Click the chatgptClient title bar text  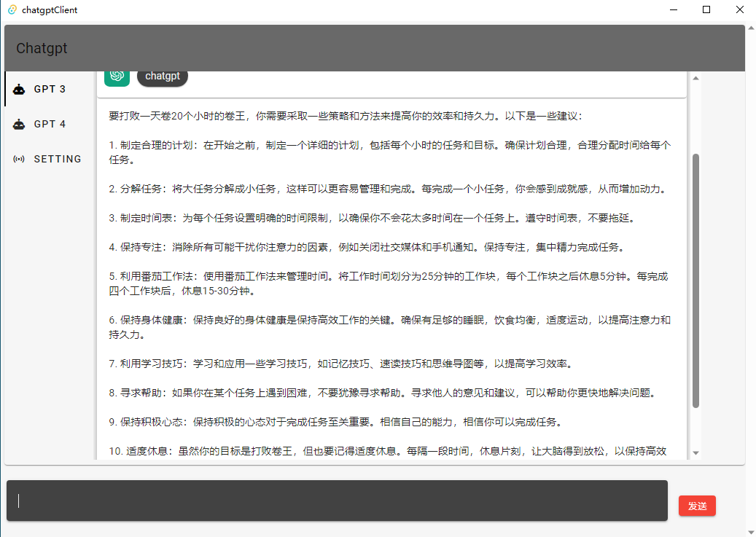tap(50, 9)
